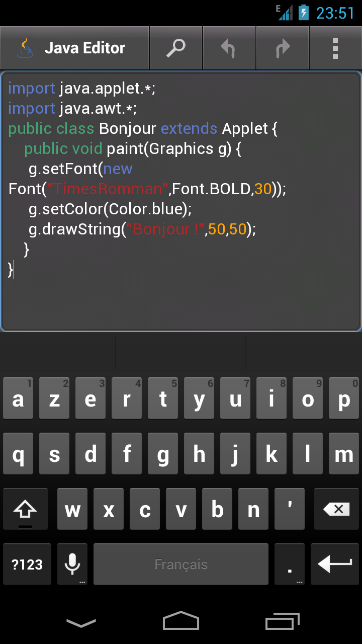Image resolution: width=362 pixels, height=644 pixels.
Task: Tap the "import java.awt.*;" line
Action: tap(72, 109)
